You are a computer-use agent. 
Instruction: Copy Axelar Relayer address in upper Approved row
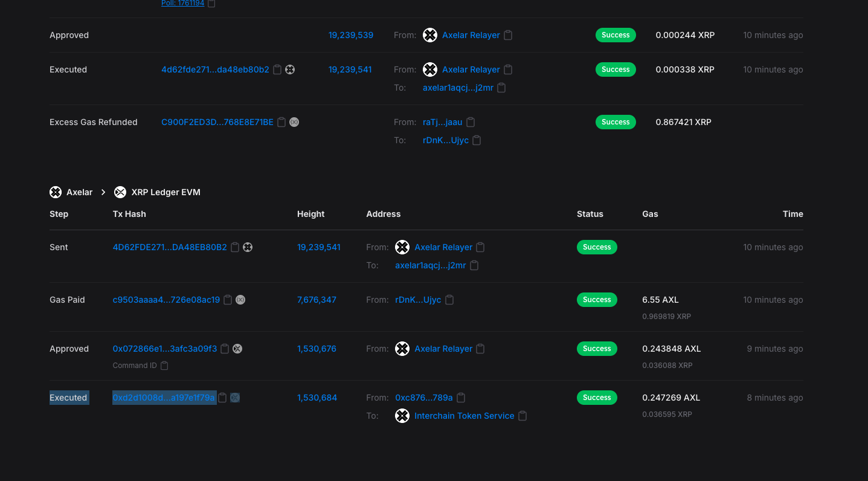coord(508,35)
